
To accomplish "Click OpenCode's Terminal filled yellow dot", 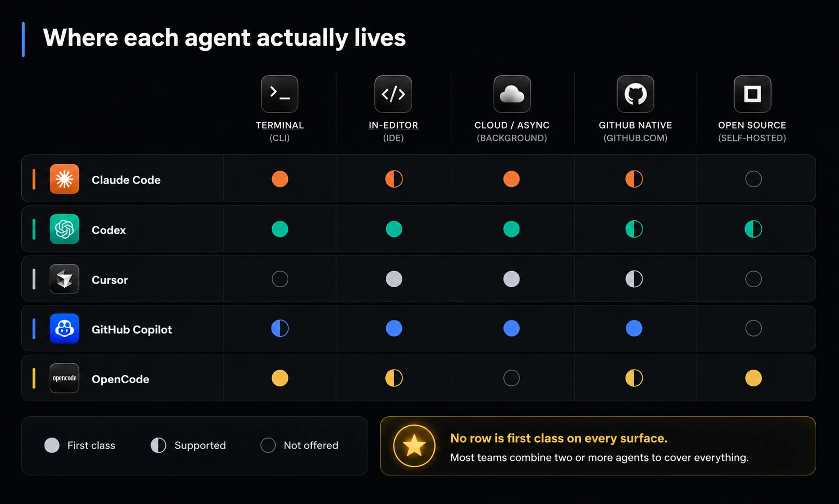I will click(280, 378).
